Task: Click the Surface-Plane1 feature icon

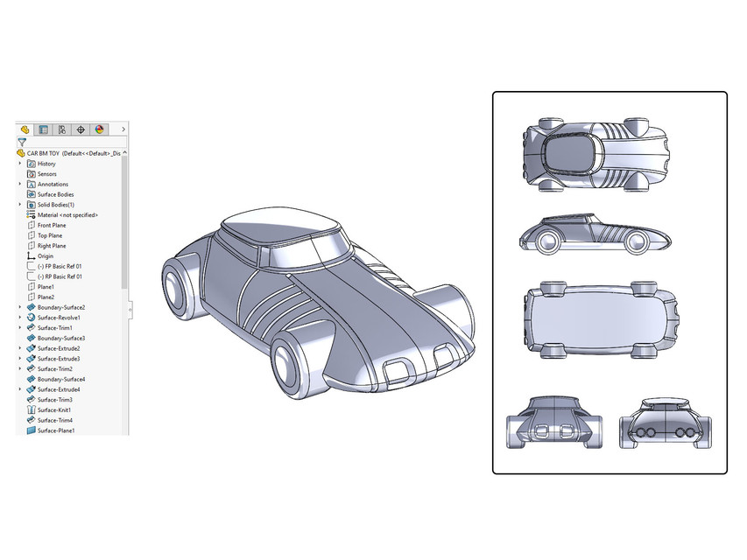Action: pyautogui.click(x=29, y=430)
